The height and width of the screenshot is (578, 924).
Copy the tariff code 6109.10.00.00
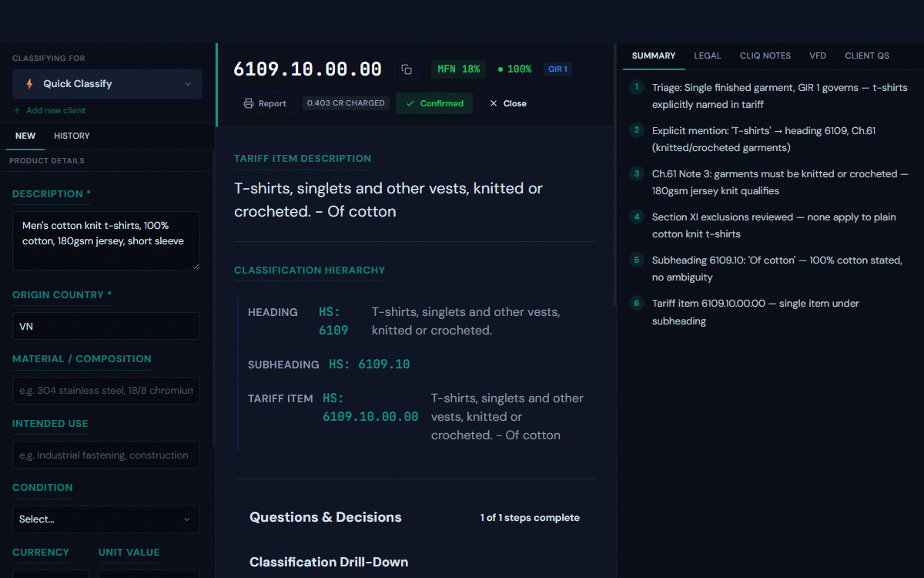coord(407,69)
